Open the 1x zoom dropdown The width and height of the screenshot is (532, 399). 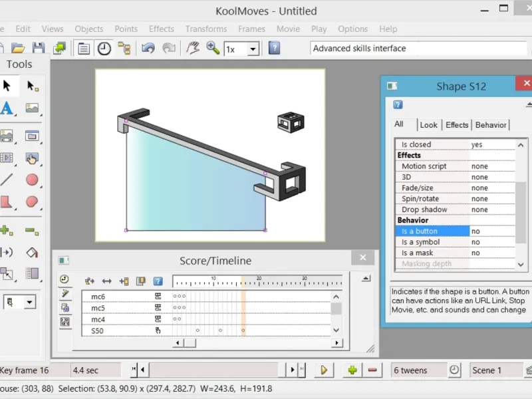tap(253, 49)
